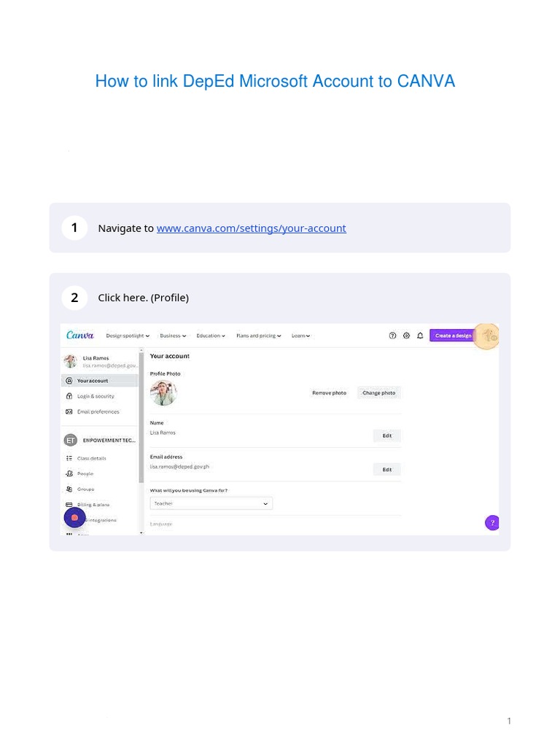Open the canva.com/settings/your-account link
The image size is (560, 747).
[252, 228]
